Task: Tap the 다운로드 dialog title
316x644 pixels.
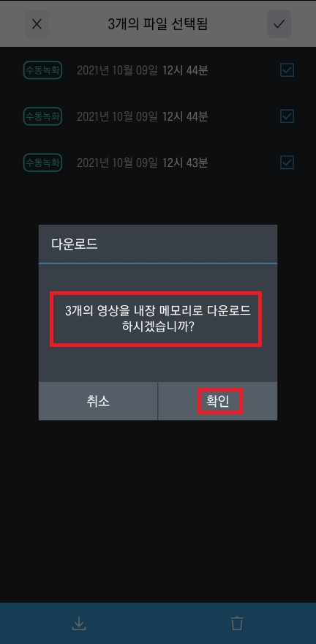Action: (x=75, y=244)
